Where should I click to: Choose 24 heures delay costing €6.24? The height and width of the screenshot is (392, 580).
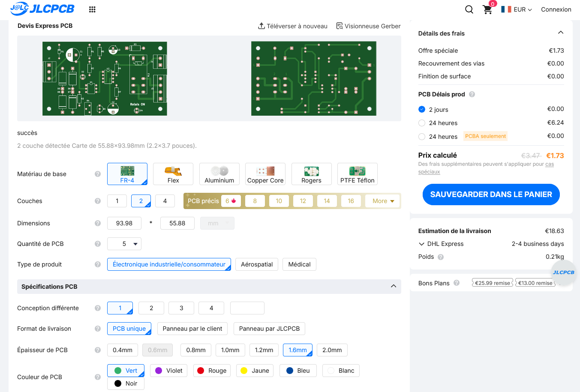click(x=421, y=123)
